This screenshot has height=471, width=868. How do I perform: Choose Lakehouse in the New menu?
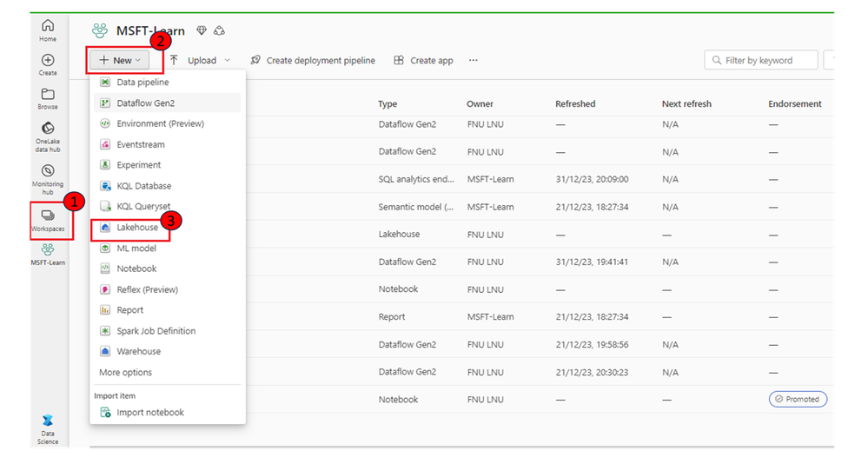click(168, 228)
